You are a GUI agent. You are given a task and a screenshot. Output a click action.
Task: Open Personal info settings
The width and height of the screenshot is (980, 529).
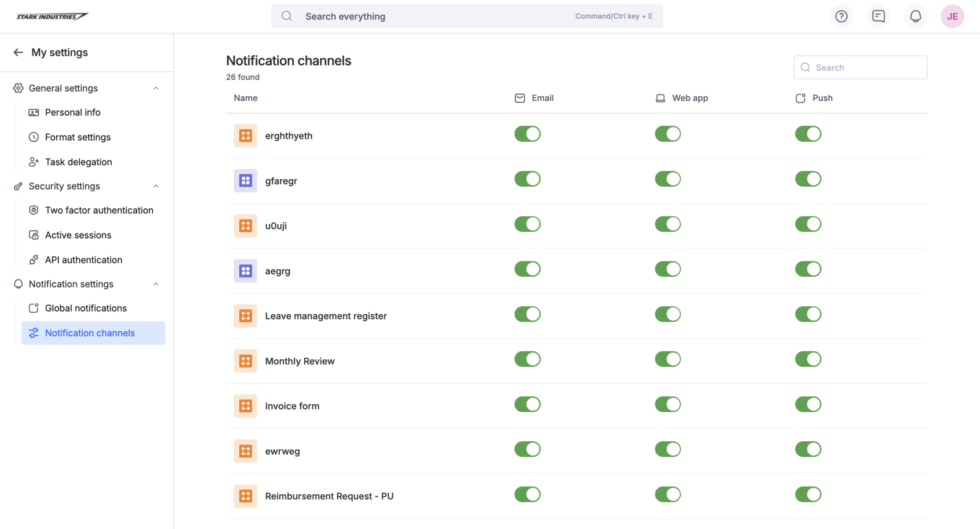point(93,112)
